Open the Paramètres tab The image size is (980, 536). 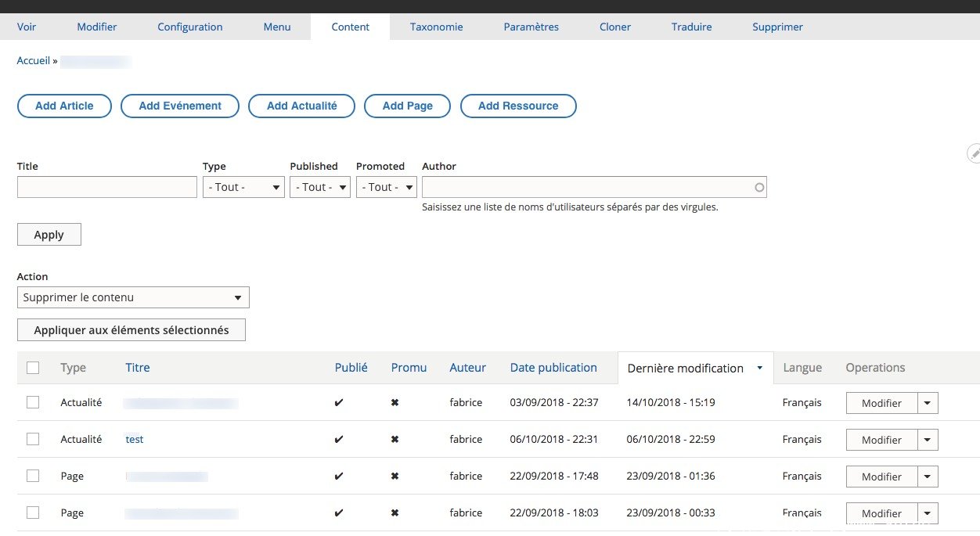coord(531,27)
